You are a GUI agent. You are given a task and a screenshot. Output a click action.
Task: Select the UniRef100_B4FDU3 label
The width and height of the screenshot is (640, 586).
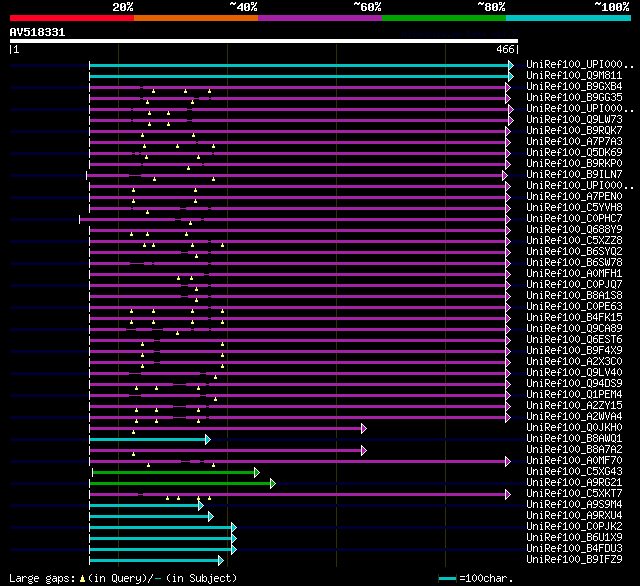574,549
